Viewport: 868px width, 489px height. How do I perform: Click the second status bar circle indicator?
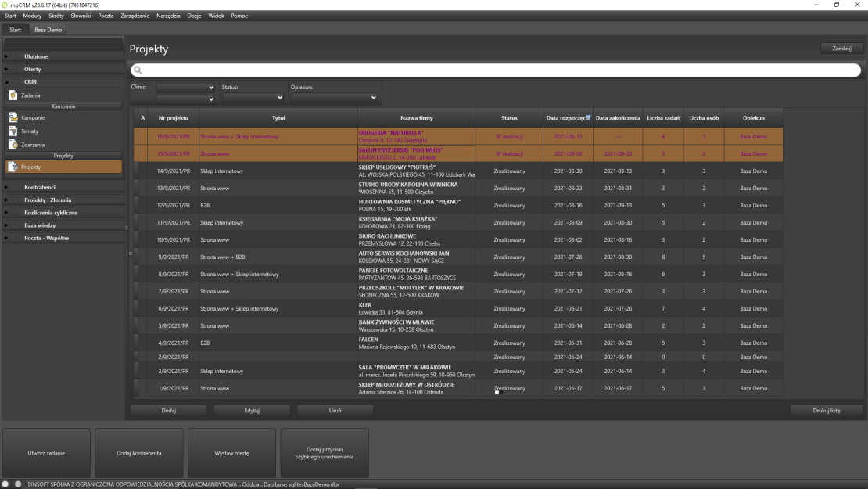tap(18, 484)
